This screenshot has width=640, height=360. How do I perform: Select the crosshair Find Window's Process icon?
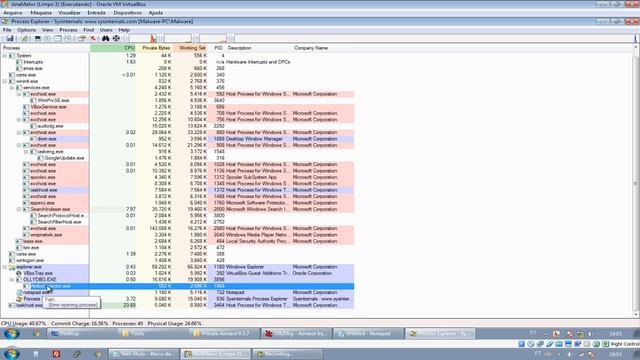pyautogui.click(x=116, y=38)
